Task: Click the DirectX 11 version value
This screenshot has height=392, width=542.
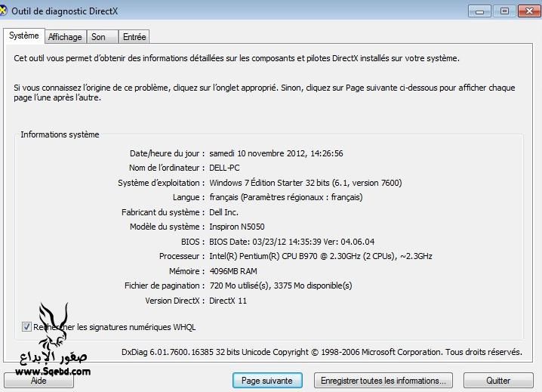Action: point(227,301)
